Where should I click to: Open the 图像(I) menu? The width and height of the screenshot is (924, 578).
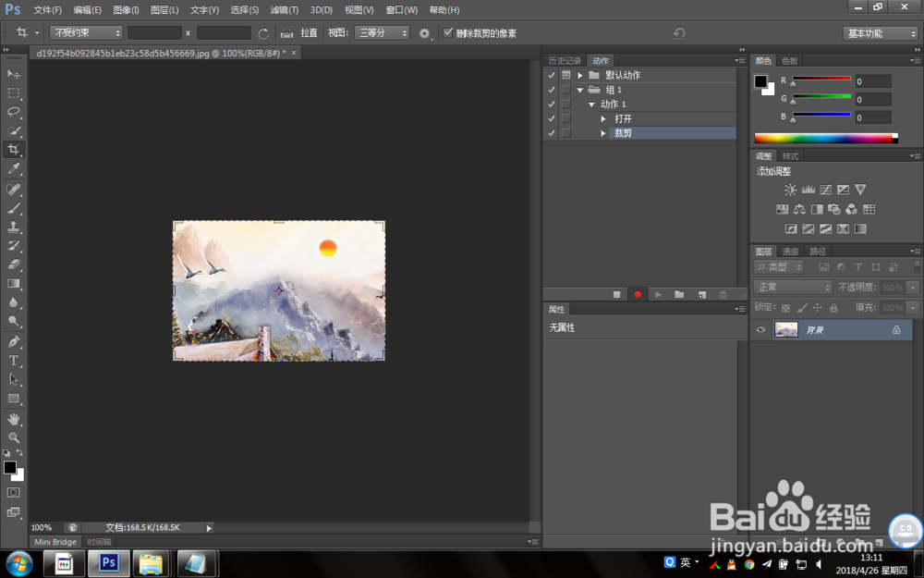[126, 10]
